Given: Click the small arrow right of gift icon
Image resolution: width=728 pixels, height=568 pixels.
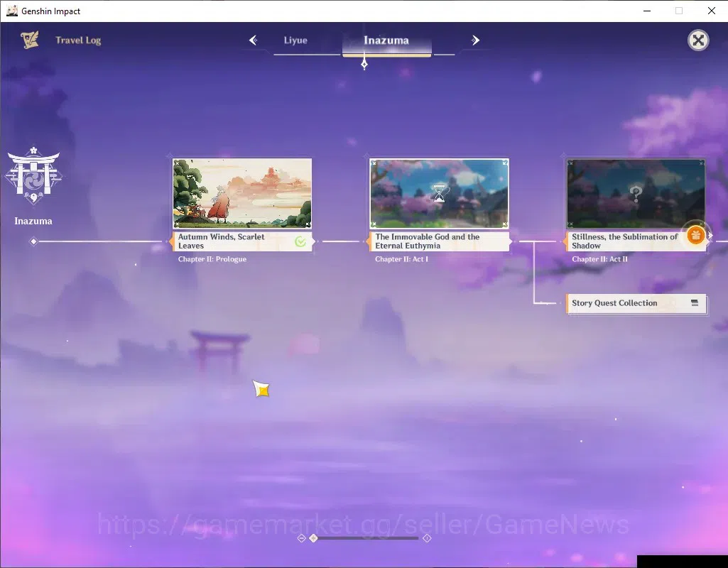Looking at the screenshot, I should coord(710,235).
